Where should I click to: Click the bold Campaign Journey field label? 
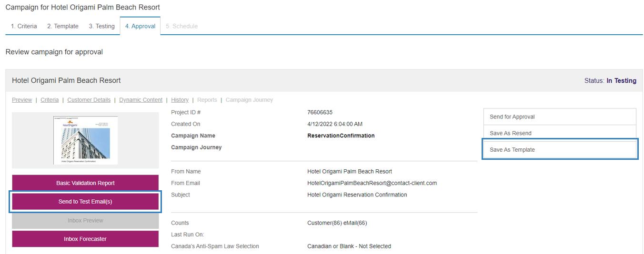pyautogui.click(x=196, y=147)
